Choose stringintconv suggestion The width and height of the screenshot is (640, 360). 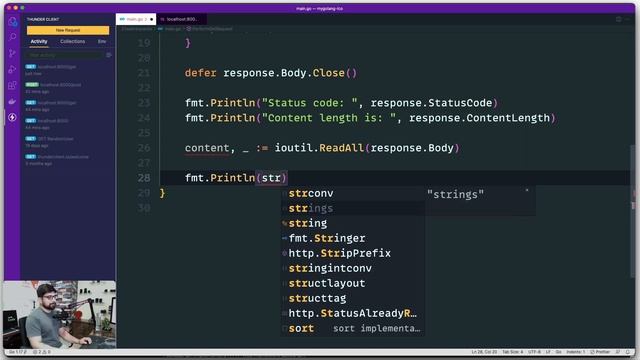click(353, 269)
